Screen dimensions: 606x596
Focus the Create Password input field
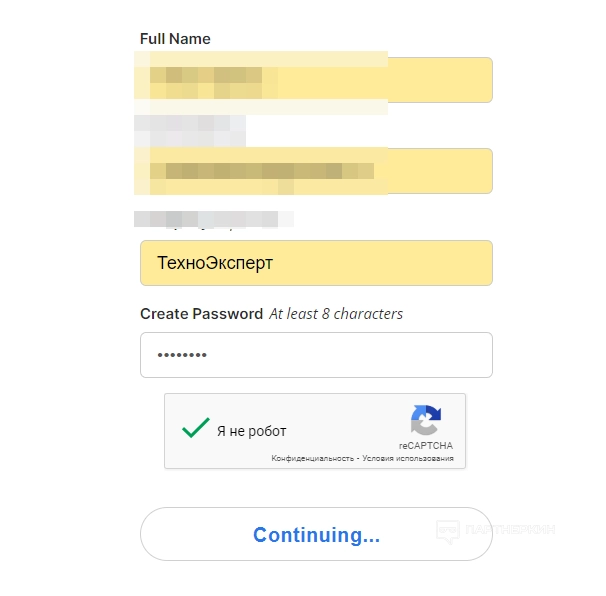[x=316, y=355]
